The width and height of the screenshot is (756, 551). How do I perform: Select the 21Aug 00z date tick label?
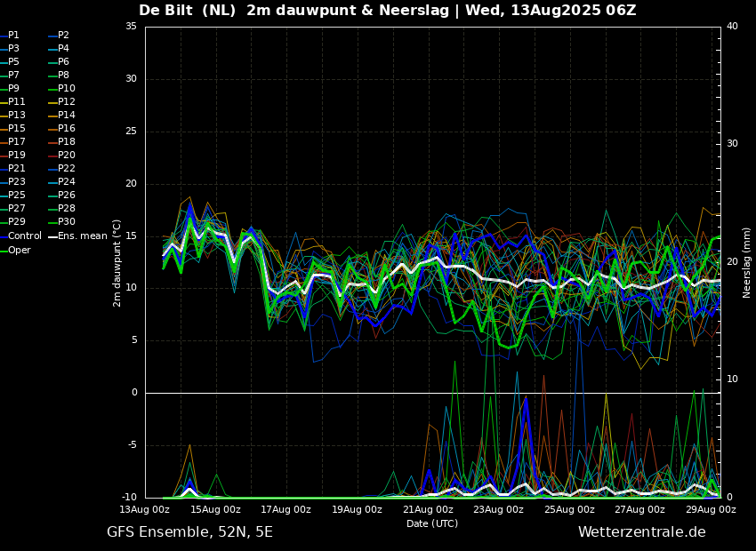tap(428, 510)
